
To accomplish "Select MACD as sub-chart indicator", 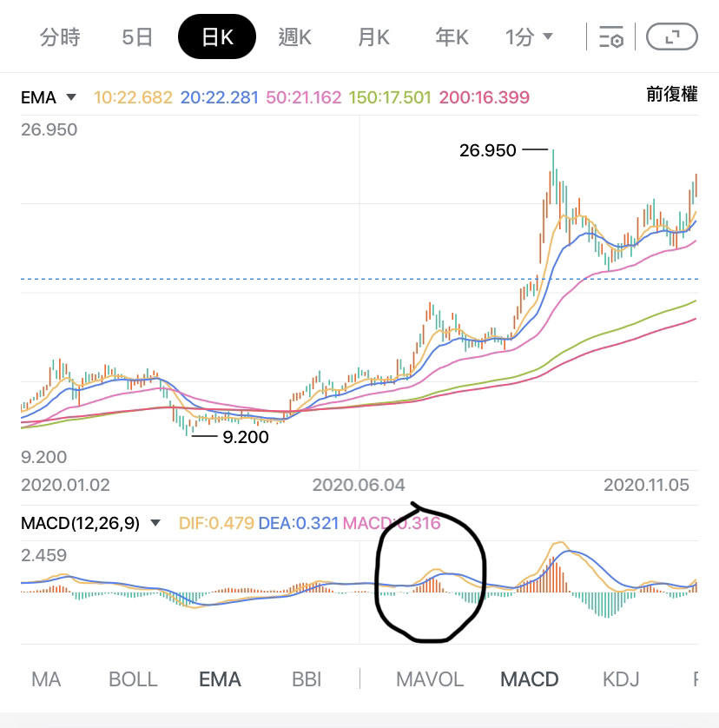I will (x=529, y=679).
